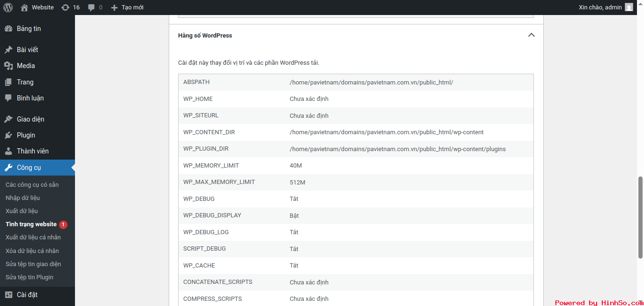644x306 pixels.
Task: Open Bảng tin dashboard icon
Action: click(x=8, y=29)
